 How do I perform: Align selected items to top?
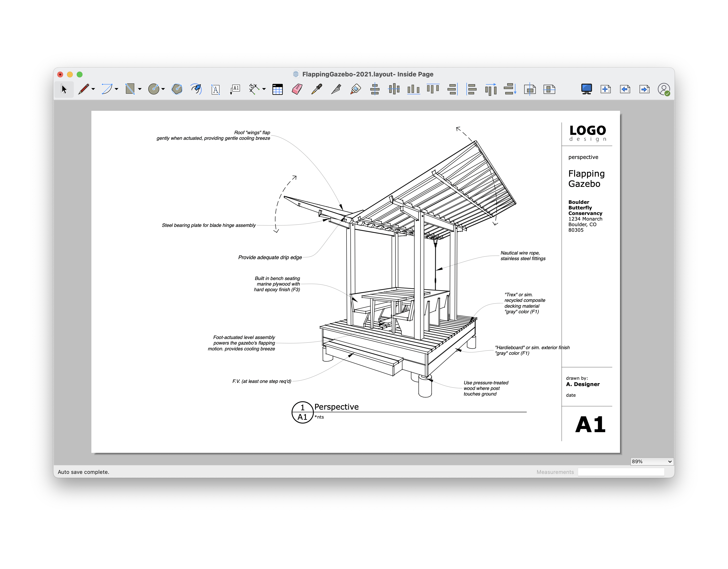pos(433,89)
